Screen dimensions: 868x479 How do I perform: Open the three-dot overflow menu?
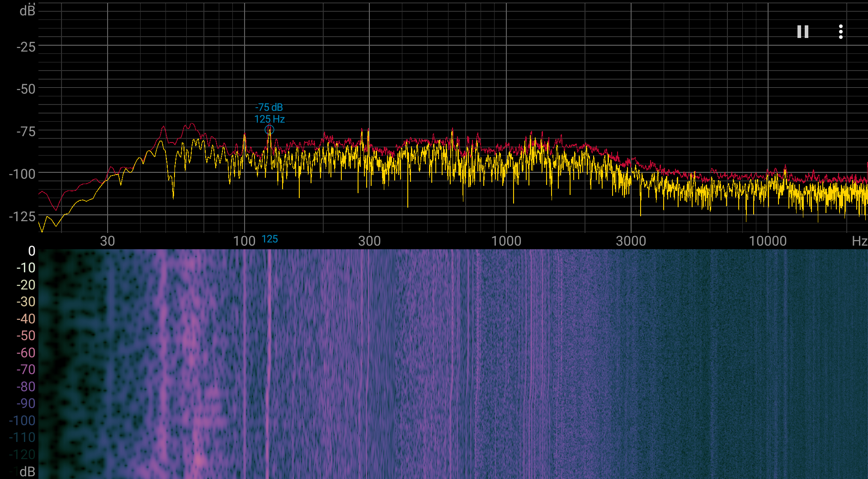click(x=840, y=32)
